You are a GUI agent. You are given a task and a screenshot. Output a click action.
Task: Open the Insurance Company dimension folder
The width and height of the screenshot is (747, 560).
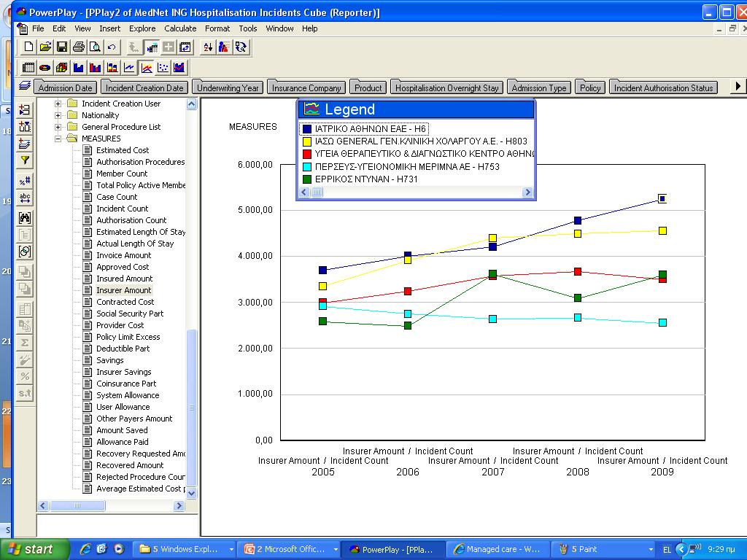(306, 87)
